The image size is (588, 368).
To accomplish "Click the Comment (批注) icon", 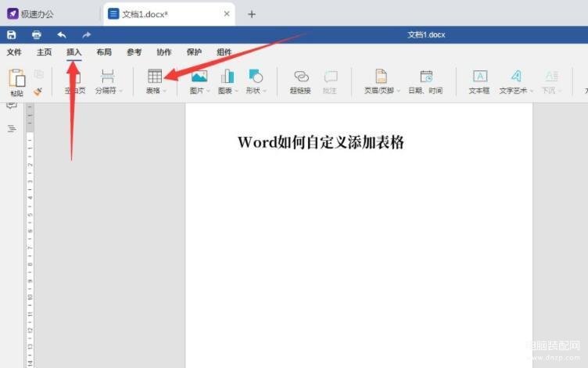I will click(331, 77).
